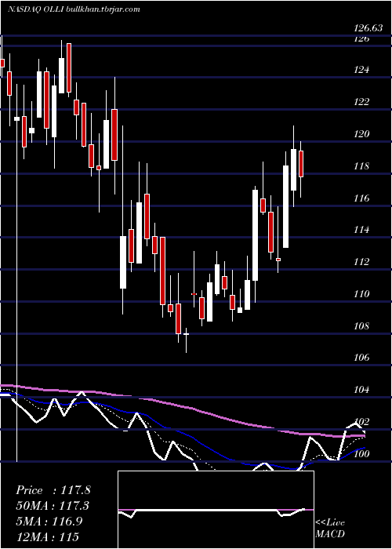392x549 pixels.
Task: Click the tall red candle peaking near 126
Action: [69, 68]
